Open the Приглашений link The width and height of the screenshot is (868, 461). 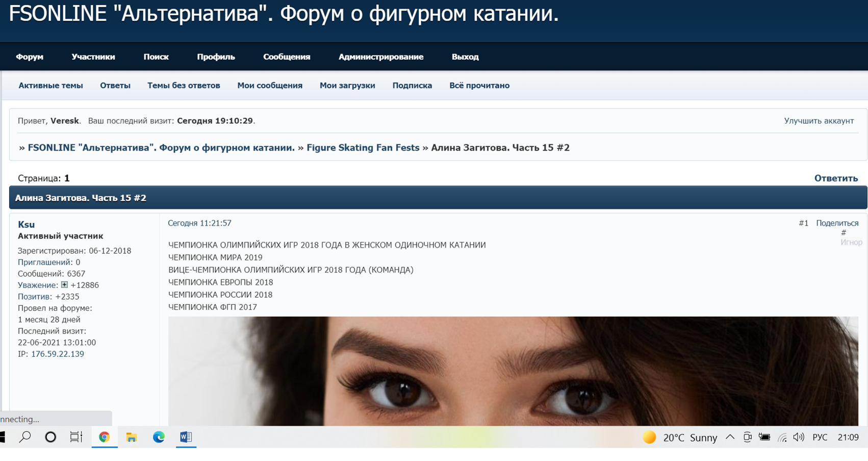click(x=44, y=262)
